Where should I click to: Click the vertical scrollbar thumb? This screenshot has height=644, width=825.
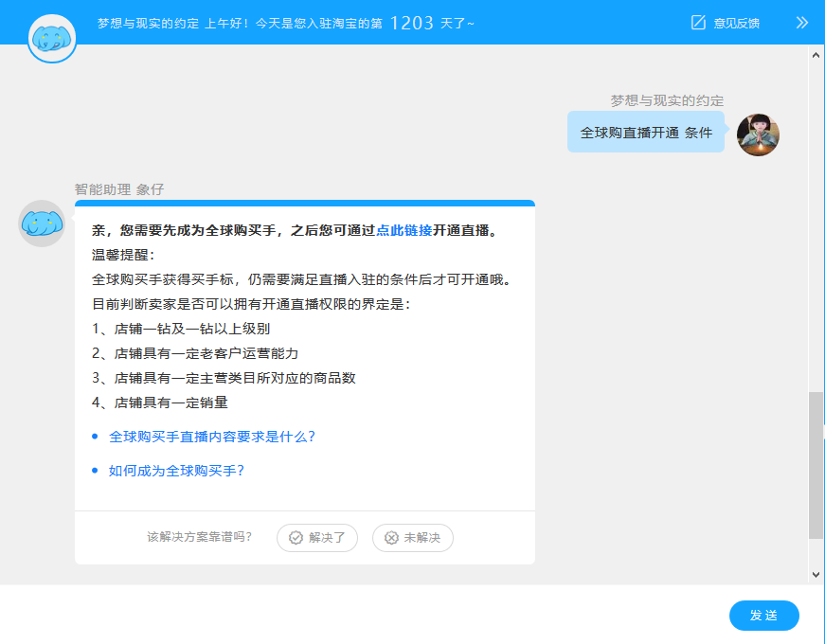pos(816,465)
